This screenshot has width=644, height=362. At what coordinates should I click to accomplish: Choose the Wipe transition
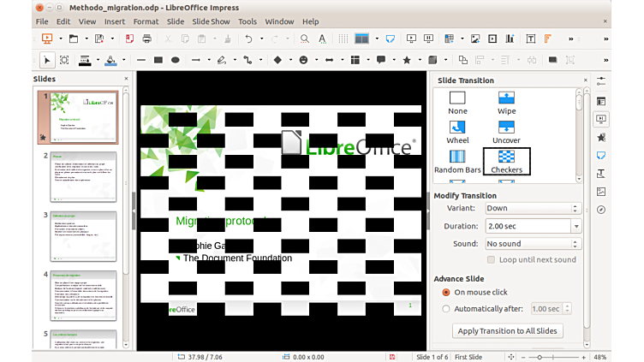[x=506, y=103]
